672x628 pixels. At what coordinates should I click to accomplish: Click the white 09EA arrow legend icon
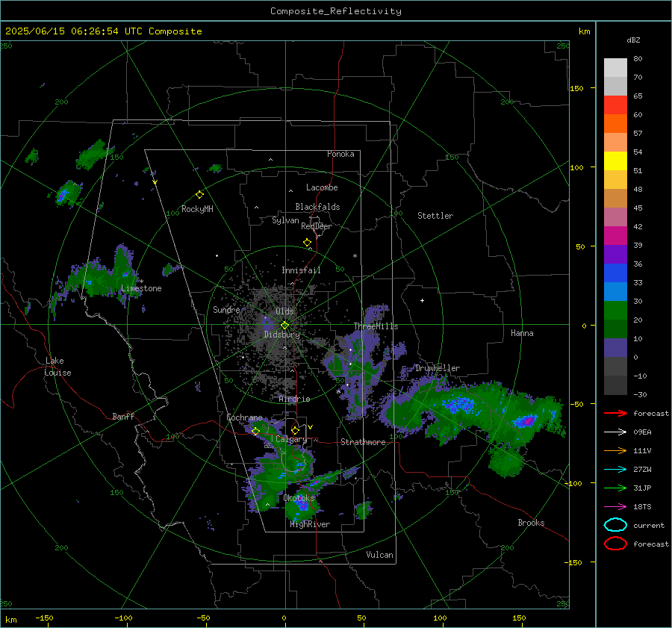coord(615,432)
